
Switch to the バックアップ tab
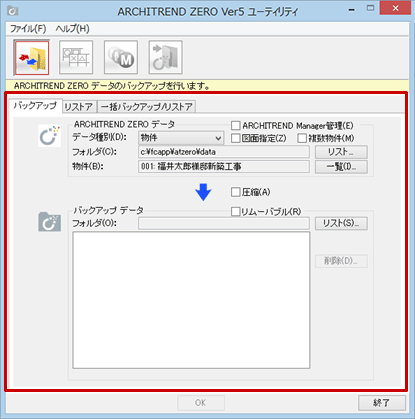tap(35, 106)
